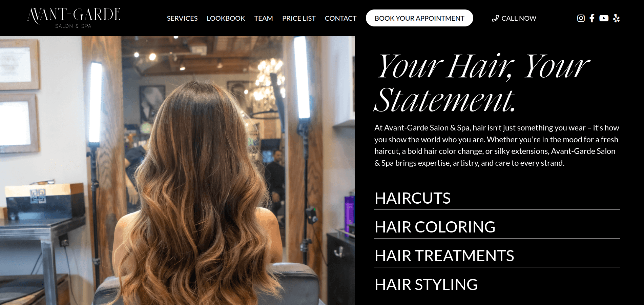Click the phone icon beside Call Now
Screen dimensions: 644x305
pyautogui.click(x=495, y=18)
